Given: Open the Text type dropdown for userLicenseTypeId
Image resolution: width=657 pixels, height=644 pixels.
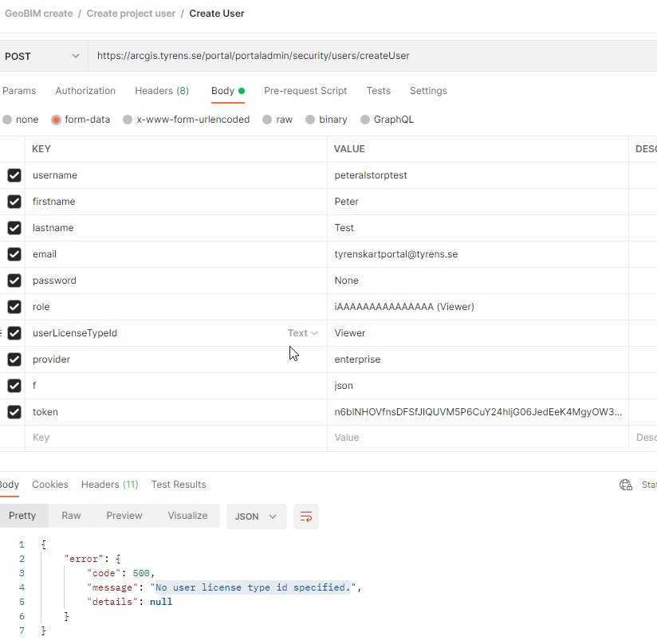Looking at the screenshot, I should coord(303,332).
